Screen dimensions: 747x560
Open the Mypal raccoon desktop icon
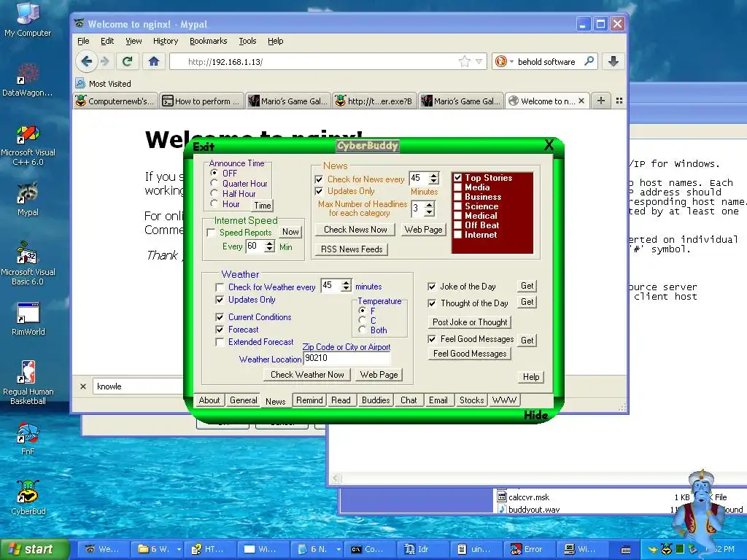point(28,199)
